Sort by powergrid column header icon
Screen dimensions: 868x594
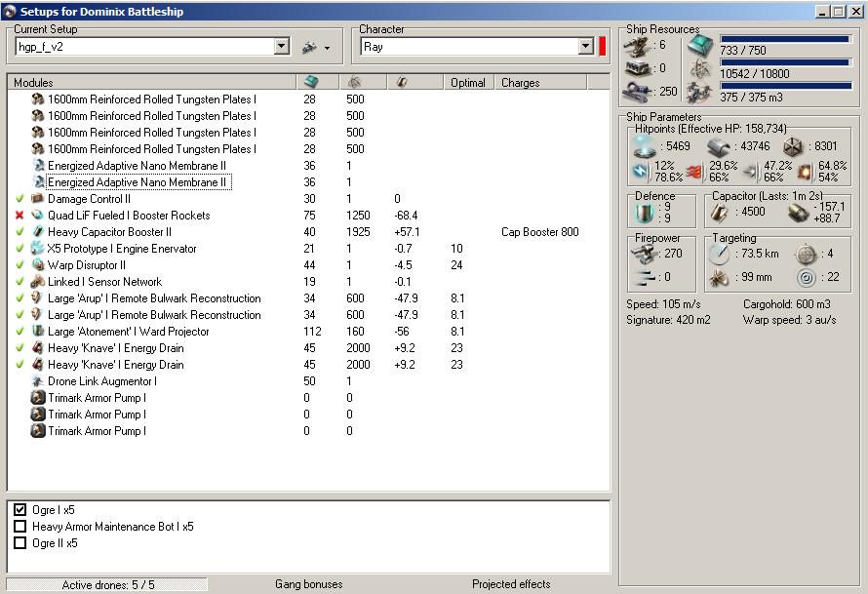click(354, 82)
